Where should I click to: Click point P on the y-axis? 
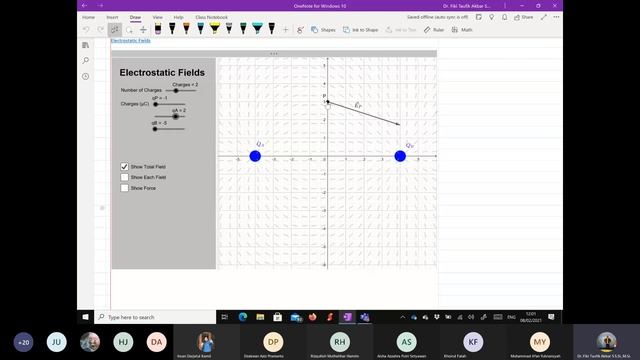click(x=328, y=102)
